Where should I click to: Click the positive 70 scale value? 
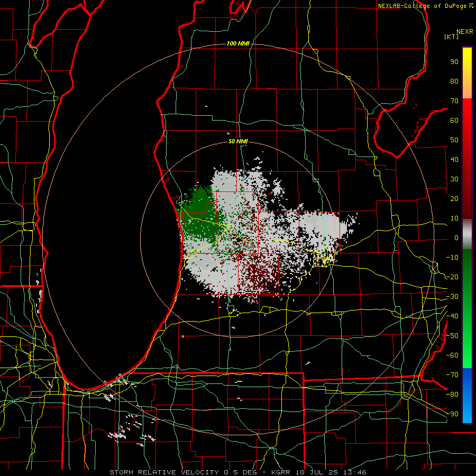click(x=454, y=101)
